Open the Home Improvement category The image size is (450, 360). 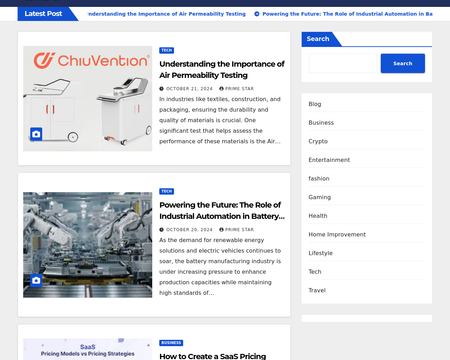coord(337,235)
